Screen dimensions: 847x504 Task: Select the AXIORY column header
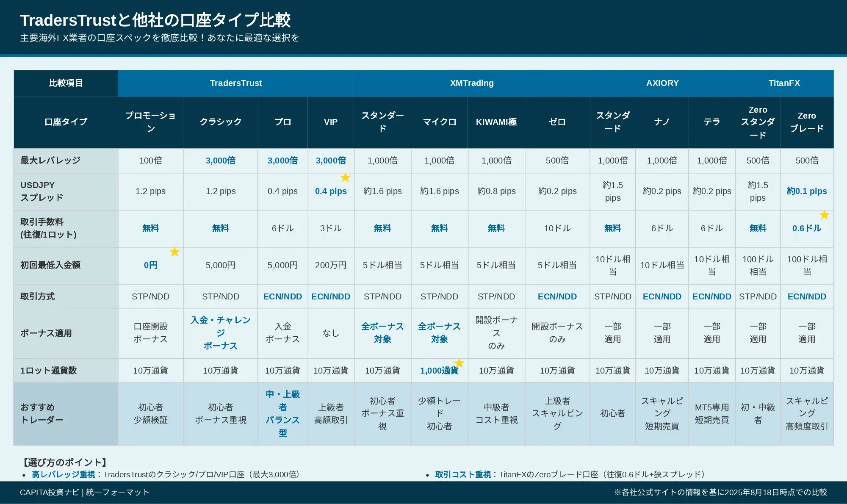(x=662, y=83)
